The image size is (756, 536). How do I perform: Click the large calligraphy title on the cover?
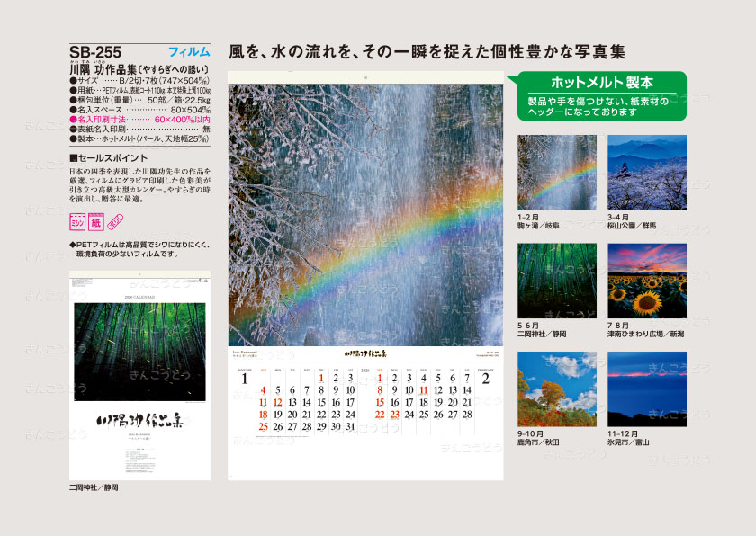pos(139,420)
